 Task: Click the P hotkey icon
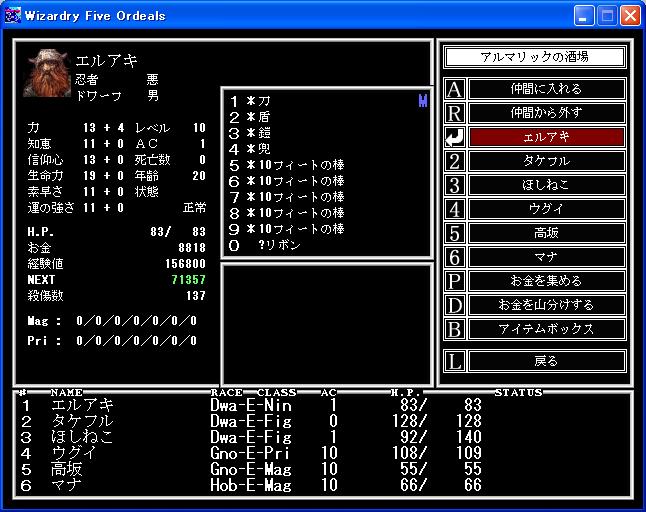coord(454,281)
